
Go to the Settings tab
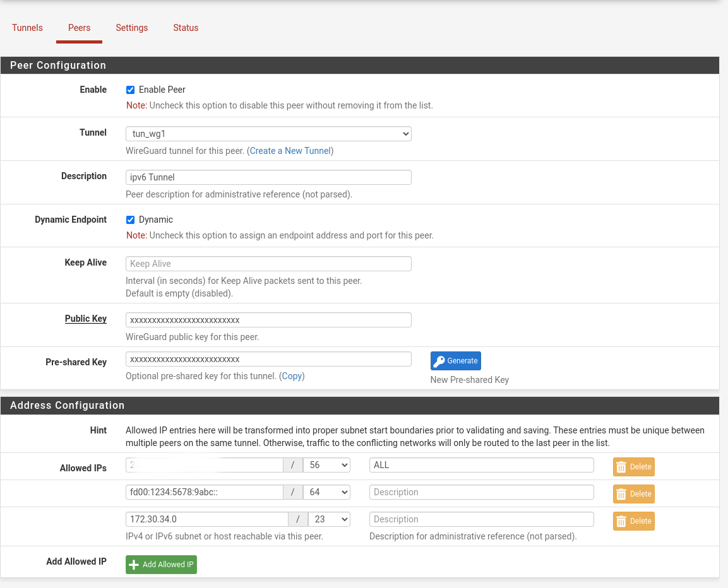click(131, 28)
